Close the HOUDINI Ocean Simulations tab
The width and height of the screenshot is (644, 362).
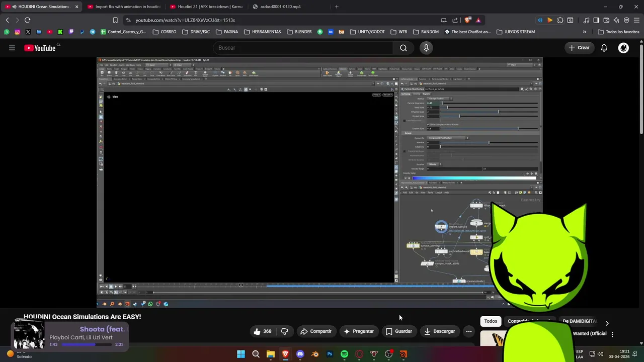coord(76,7)
